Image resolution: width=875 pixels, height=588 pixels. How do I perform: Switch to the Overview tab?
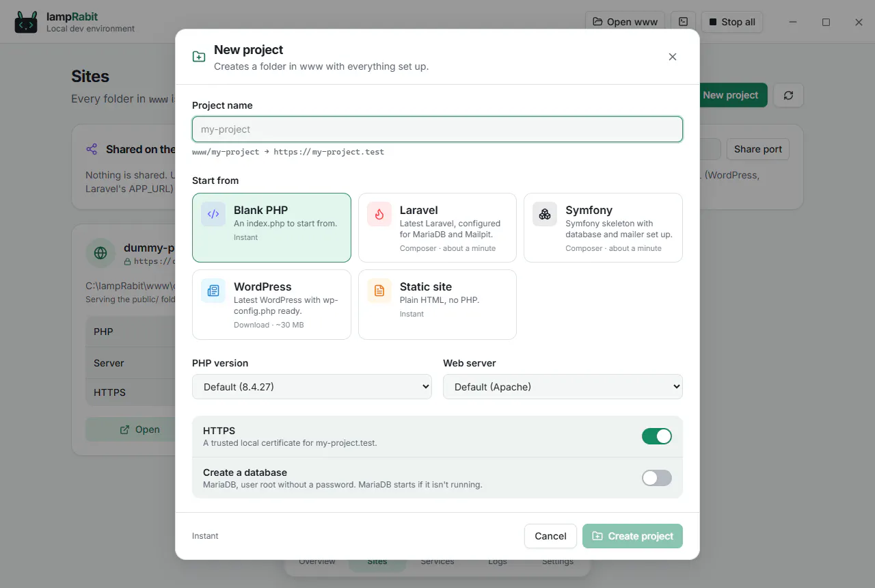pyautogui.click(x=317, y=561)
